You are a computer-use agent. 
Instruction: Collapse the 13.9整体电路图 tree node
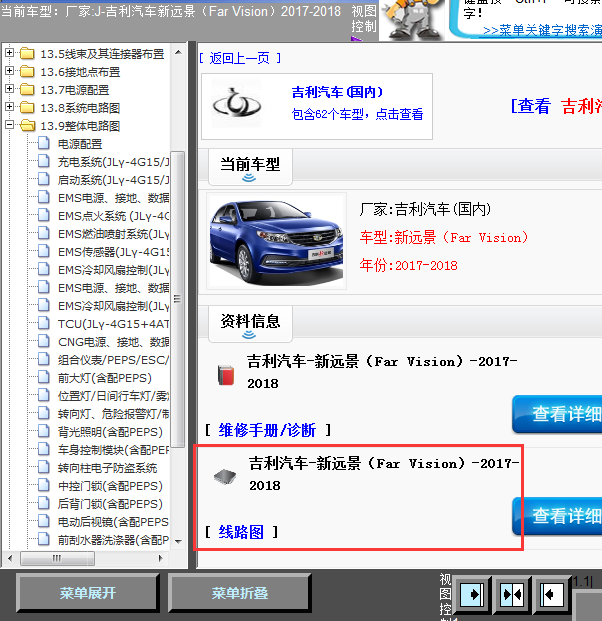point(10,125)
